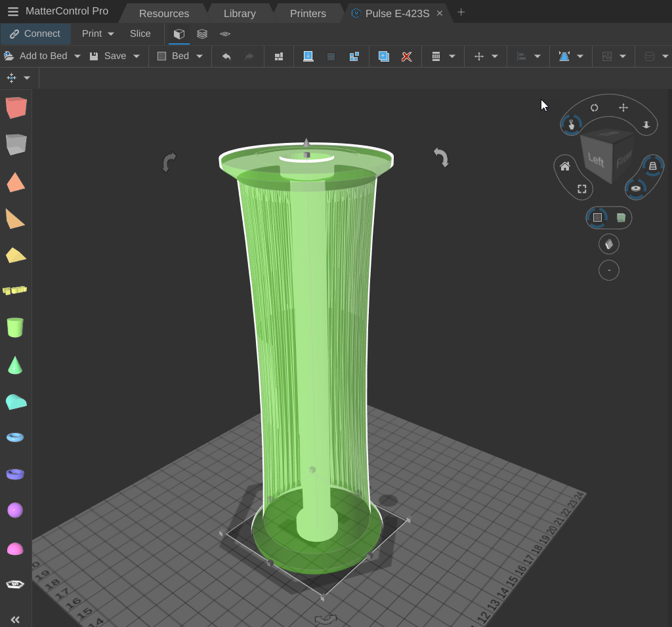The height and width of the screenshot is (627, 672).
Task: Switch to the bed-level eye view
Action: click(x=225, y=34)
